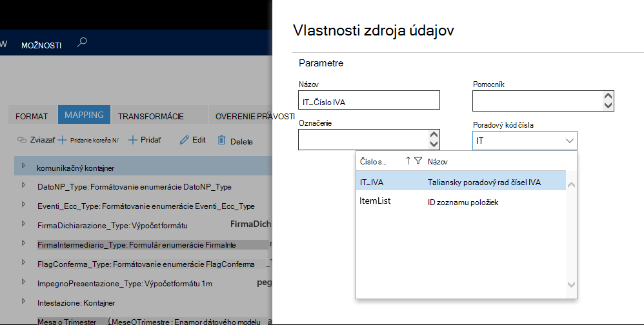
Task: Open Poradový kód čísla dropdown chevron
Action: (570, 141)
